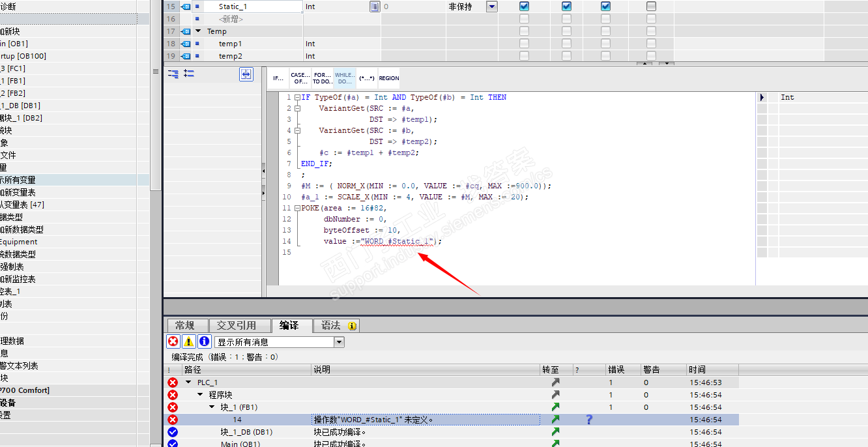Click the tag icon in temp1 row

click(186, 44)
